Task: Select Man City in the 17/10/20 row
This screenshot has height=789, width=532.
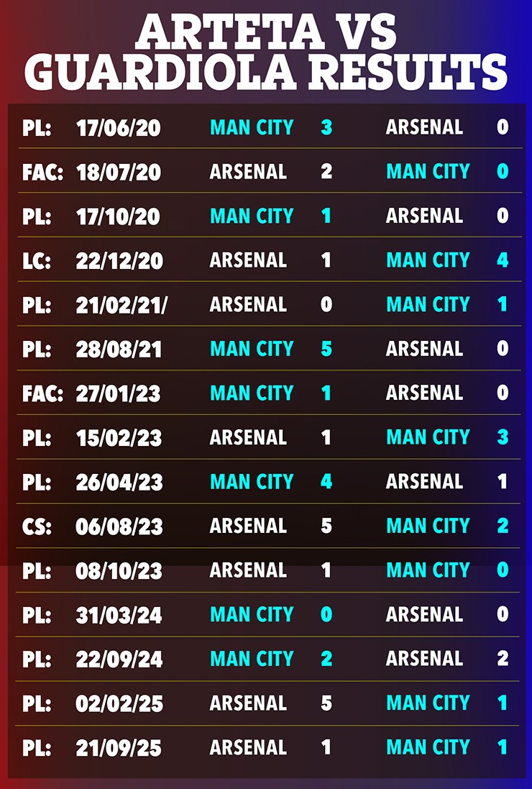Action: click(252, 216)
